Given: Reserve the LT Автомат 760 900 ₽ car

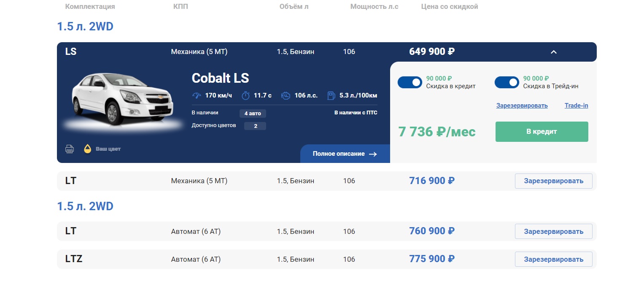Looking at the screenshot, I should pos(553,231).
